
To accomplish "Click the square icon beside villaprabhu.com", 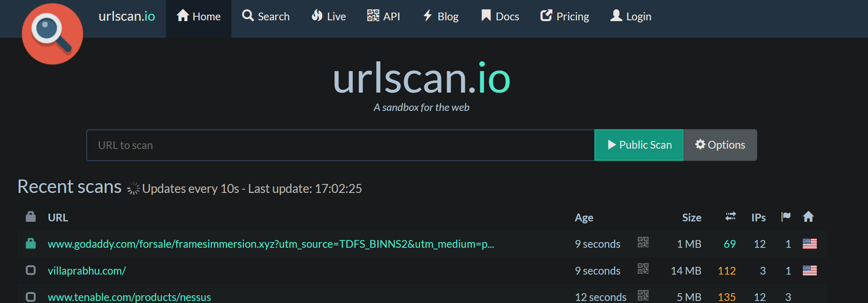I will [31, 270].
